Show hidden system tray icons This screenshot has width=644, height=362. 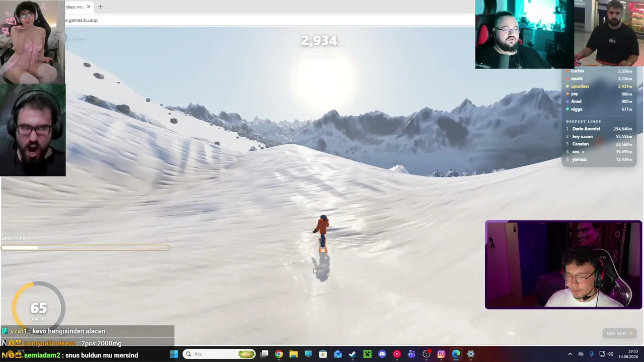(x=570, y=354)
